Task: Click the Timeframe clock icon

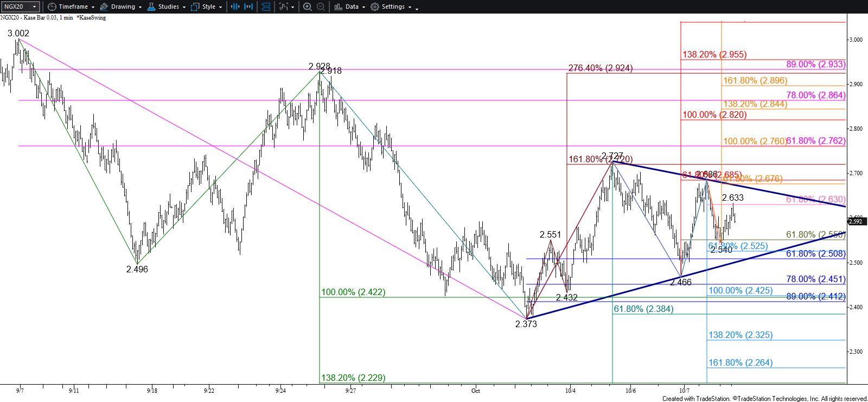Action: [x=52, y=7]
